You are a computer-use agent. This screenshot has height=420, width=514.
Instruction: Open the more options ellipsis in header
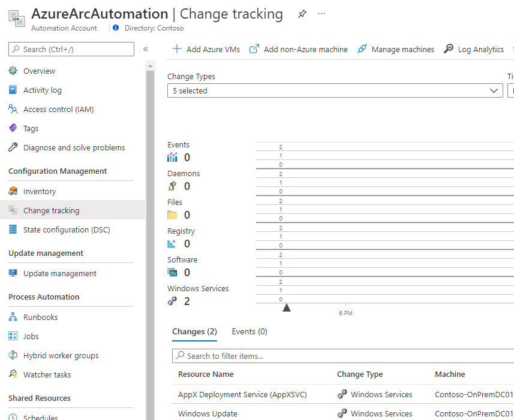click(x=321, y=14)
